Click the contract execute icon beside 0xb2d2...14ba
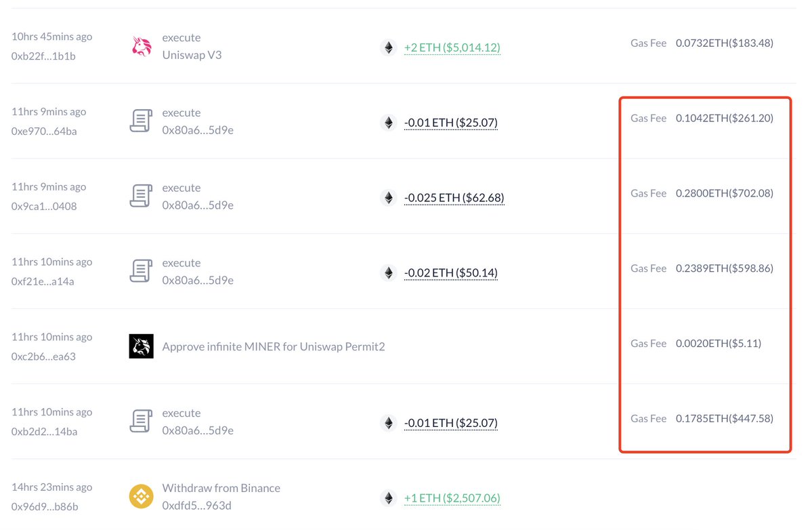This screenshot has height=530, width=812. point(141,422)
